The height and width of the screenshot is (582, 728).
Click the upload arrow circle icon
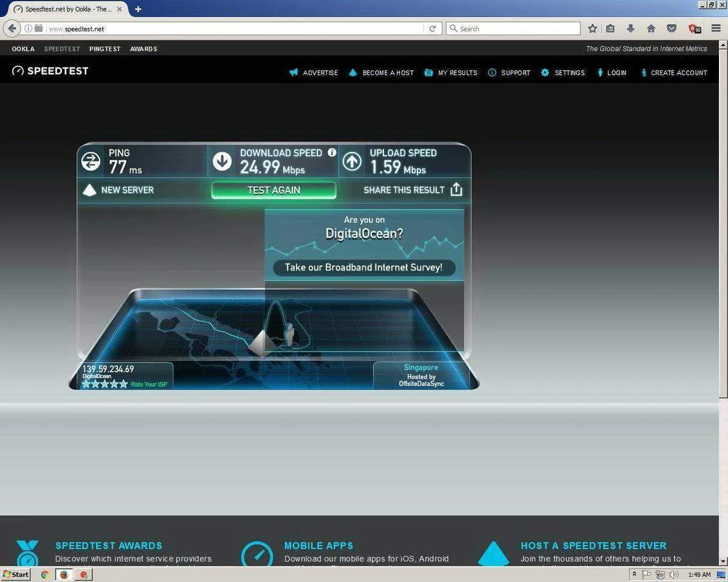[x=352, y=161]
